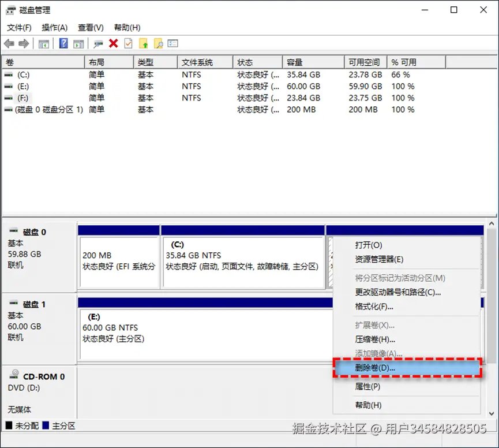Sort by the 可用空间 column header
The height and width of the screenshot is (448, 499).
366,62
